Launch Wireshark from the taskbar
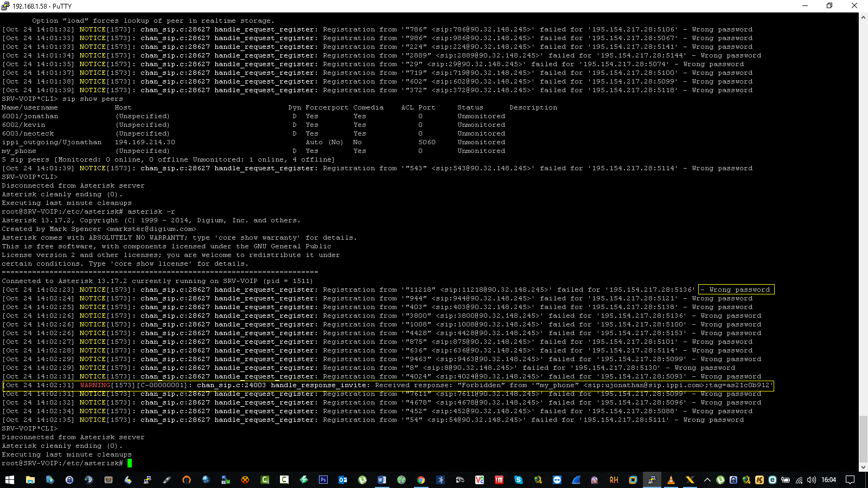868x488 pixels. (576, 480)
